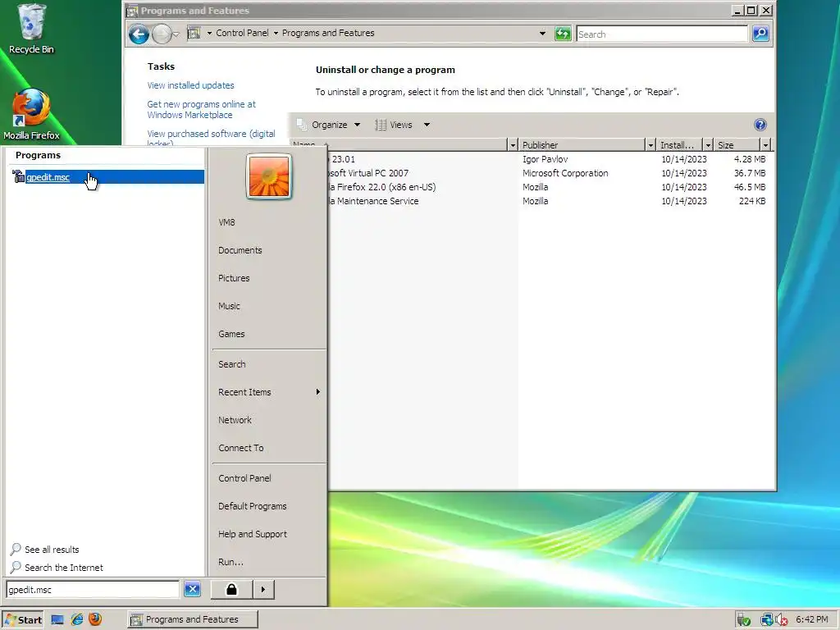The height and width of the screenshot is (630, 840).
Task: Expand the address bar history dropdown
Action: pyautogui.click(x=542, y=33)
